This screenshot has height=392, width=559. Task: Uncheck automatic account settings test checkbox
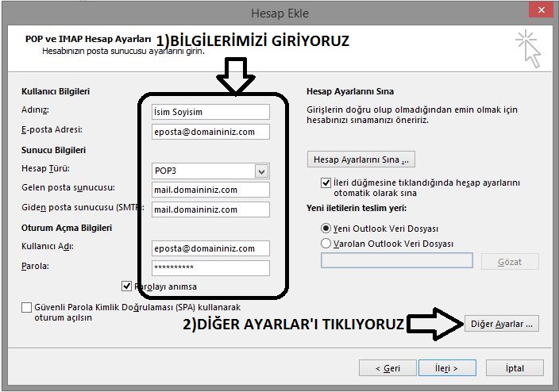click(x=326, y=183)
